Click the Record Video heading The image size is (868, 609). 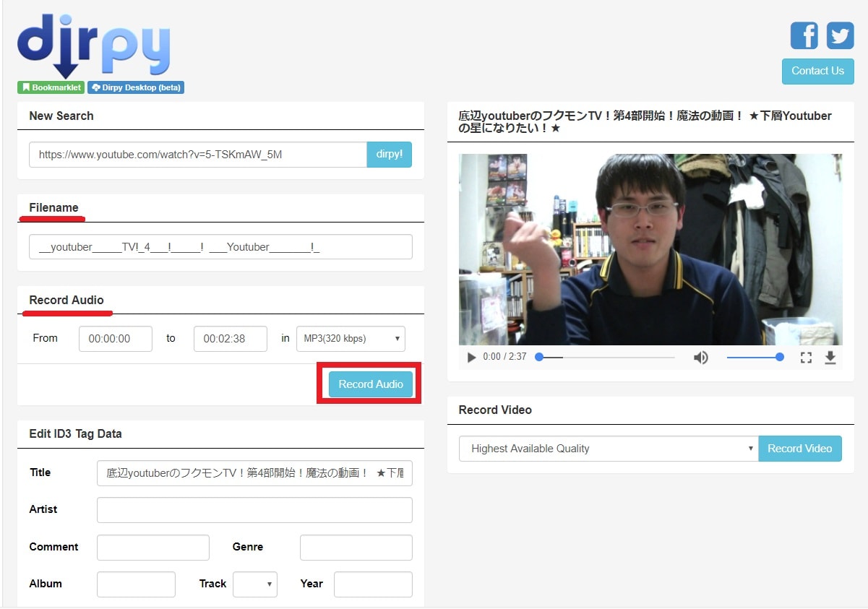point(495,410)
